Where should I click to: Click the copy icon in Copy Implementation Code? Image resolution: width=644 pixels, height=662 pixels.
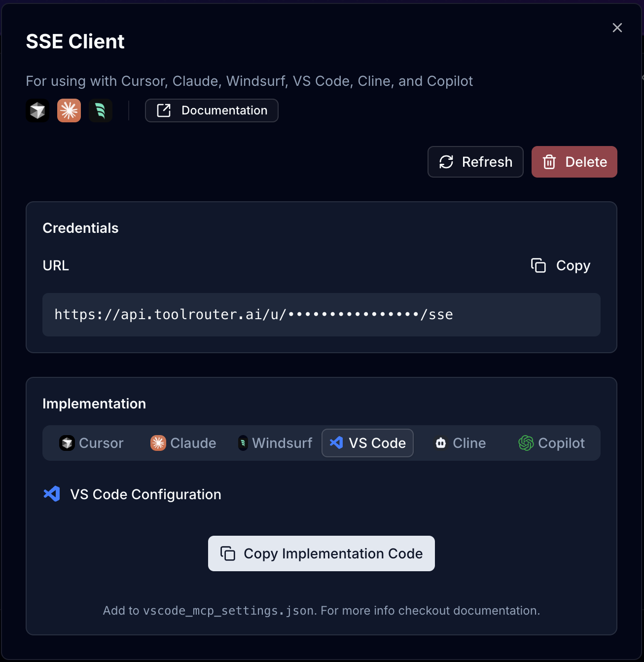point(228,553)
